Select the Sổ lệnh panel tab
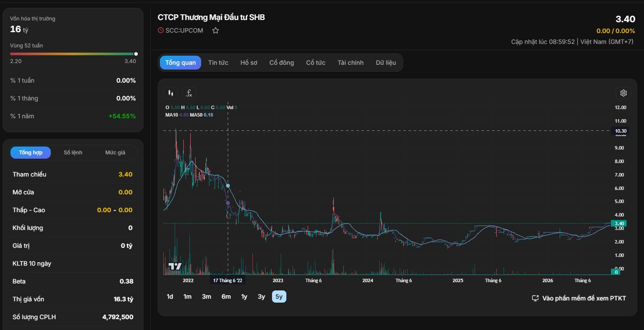 [73, 153]
